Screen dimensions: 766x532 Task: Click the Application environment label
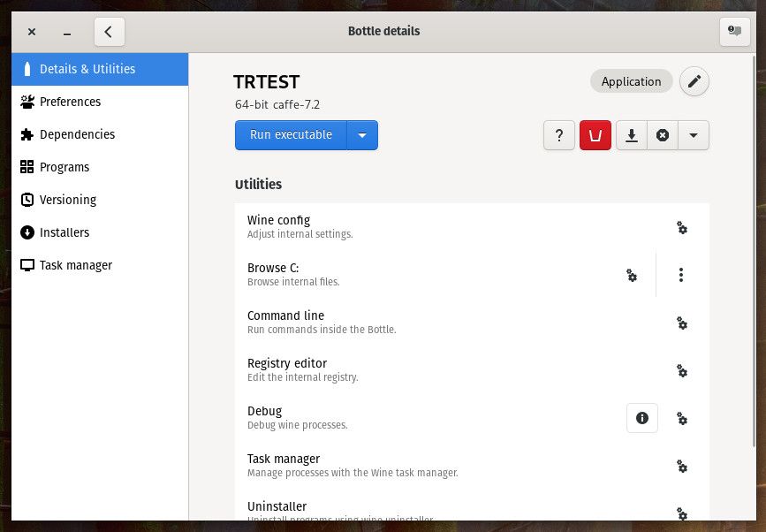(x=631, y=81)
